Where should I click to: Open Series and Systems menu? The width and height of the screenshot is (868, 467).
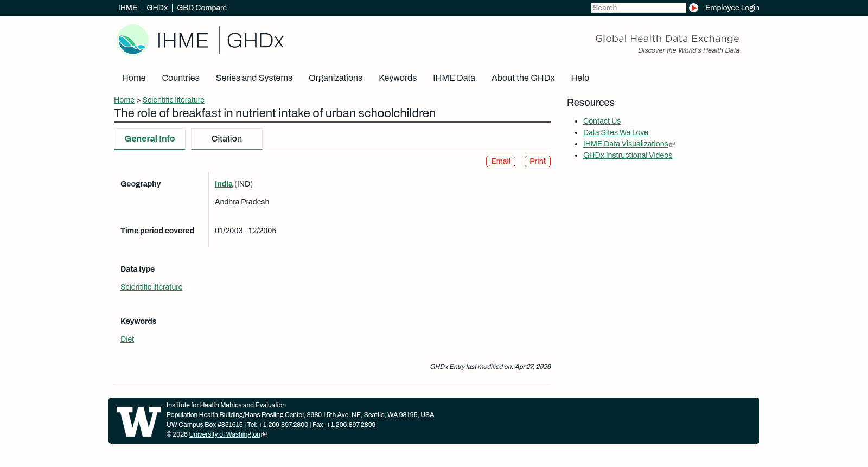point(254,78)
